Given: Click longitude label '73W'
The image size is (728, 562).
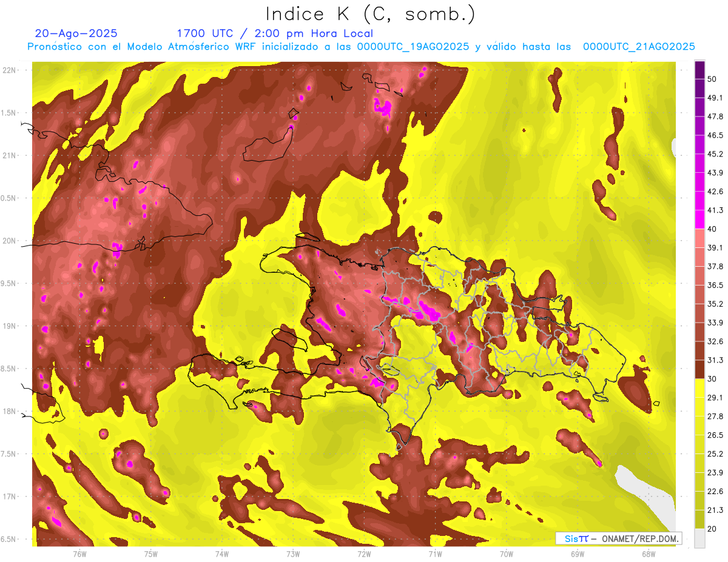Looking at the screenshot, I should coord(293,554).
